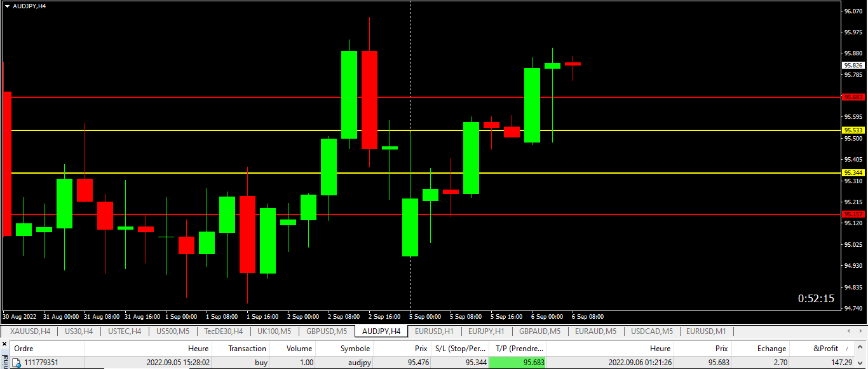Viewport: 868px width, 369px height.
Task: Open the EURJPY,H1 chart tab
Action: [x=486, y=331]
